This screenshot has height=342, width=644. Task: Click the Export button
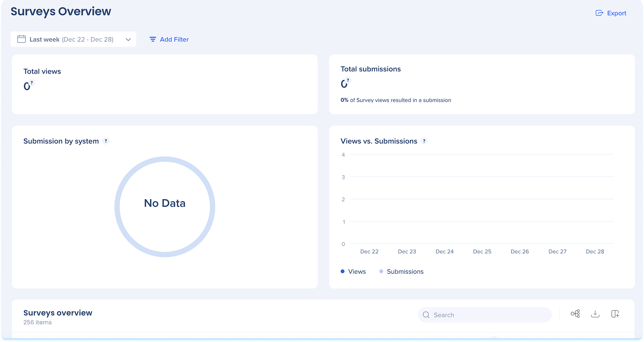click(611, 13)
